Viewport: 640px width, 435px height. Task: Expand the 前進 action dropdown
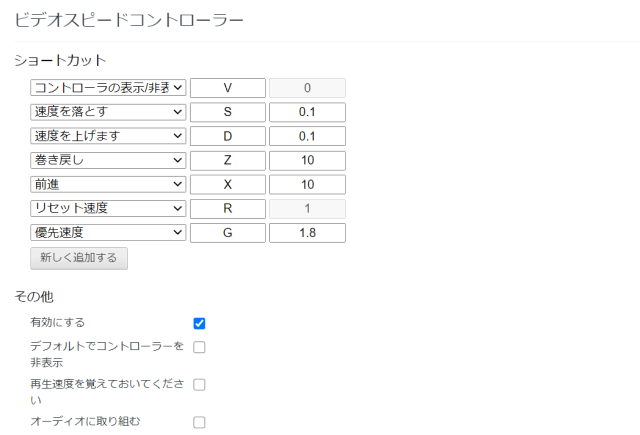pos(108,184)
